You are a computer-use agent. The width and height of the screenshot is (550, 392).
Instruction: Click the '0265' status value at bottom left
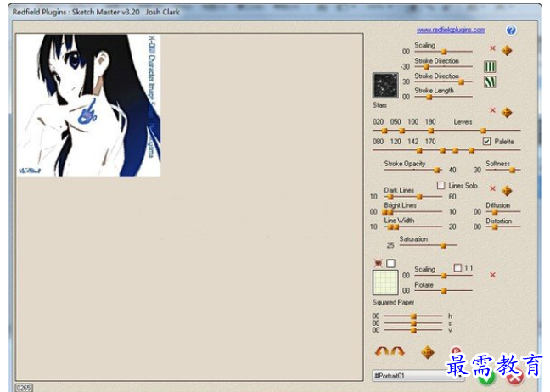24,388
